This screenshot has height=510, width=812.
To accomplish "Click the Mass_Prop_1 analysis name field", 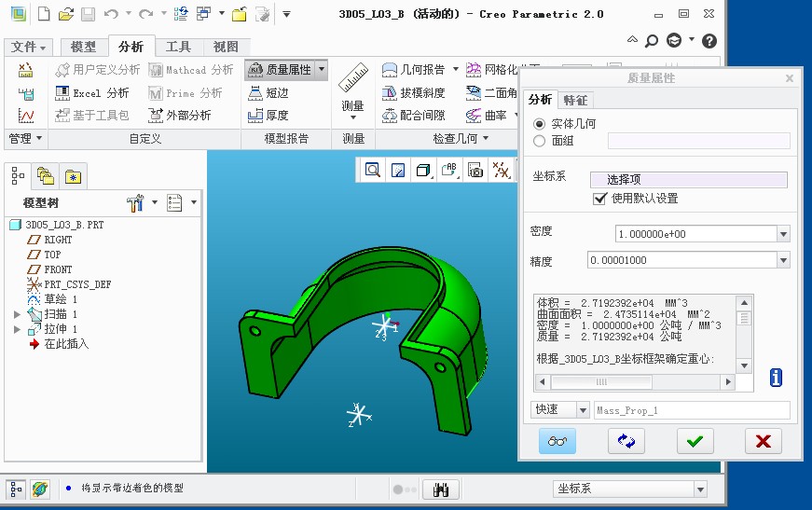I will [691, 410].
